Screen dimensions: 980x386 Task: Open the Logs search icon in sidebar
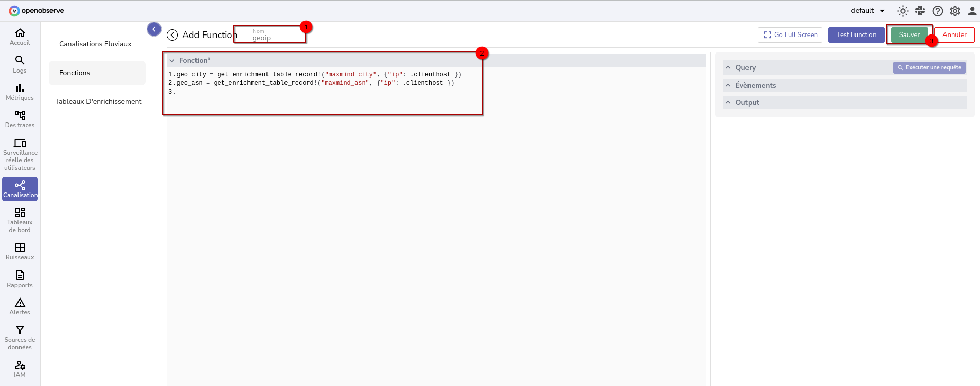point(20,61)
